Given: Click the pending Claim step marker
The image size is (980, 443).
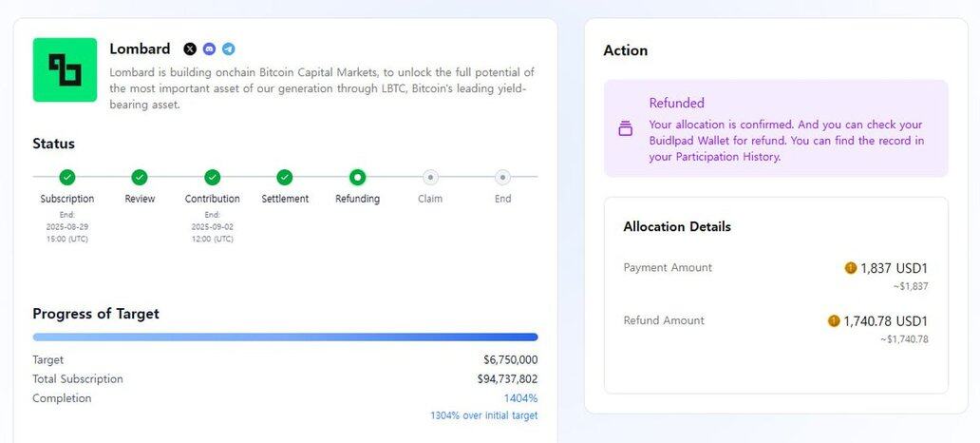Looking at the screenshot, I should (x=430, y=177).
